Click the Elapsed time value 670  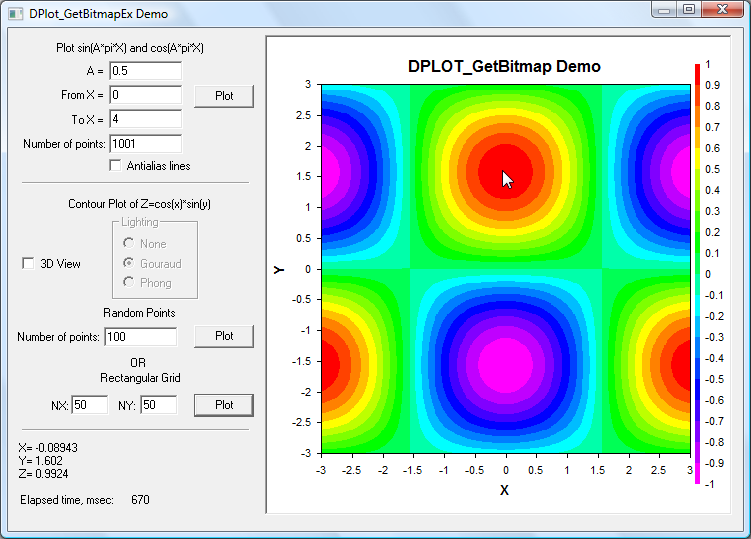140,500
